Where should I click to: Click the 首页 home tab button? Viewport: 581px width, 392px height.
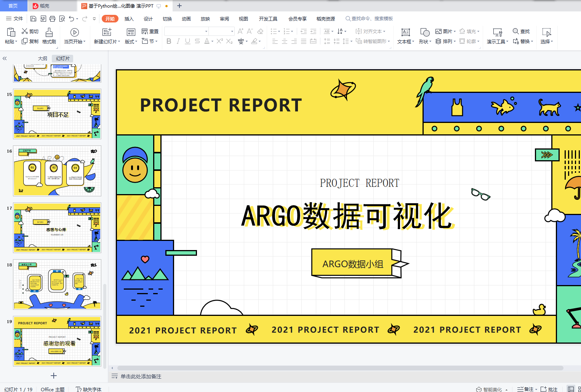tap(13, 6)
